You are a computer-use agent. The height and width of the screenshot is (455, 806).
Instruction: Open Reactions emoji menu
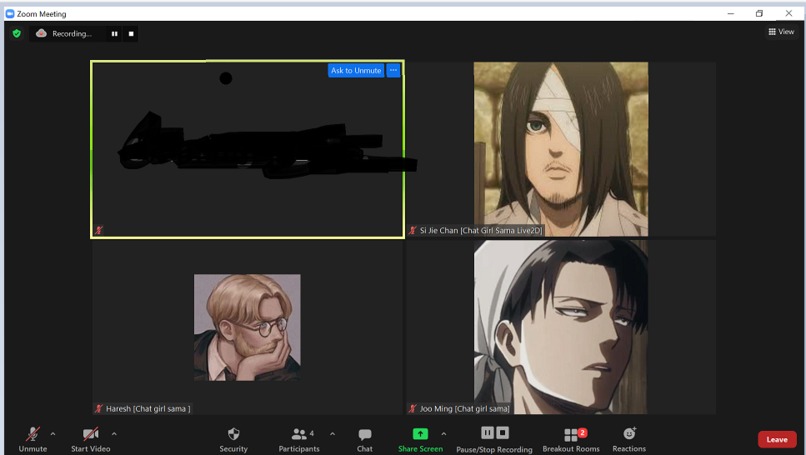coord(629,440)
